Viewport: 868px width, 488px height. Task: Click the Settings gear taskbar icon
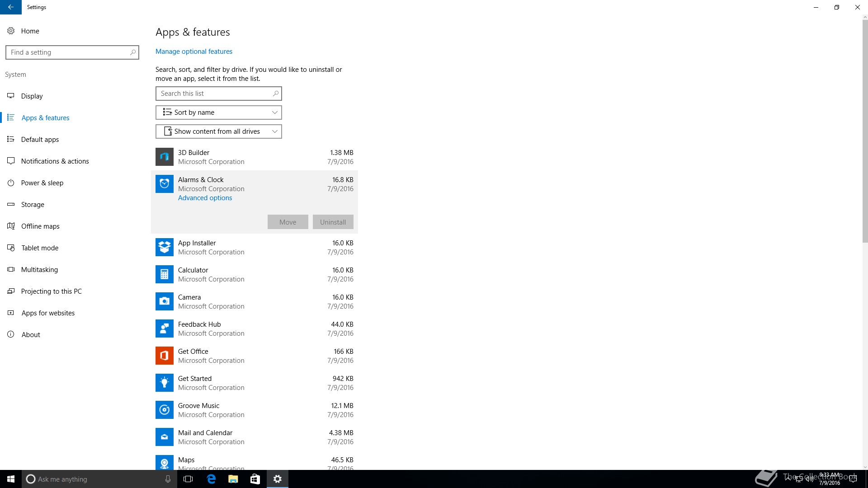point(278,479)
